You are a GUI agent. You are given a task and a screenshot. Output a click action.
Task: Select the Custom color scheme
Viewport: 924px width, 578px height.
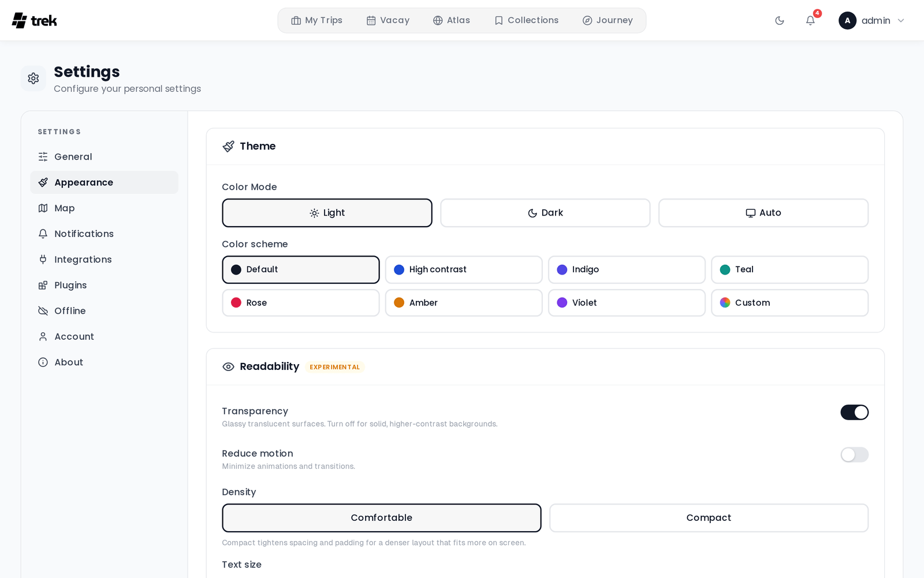pyautogui.click(x=789, y=303)
